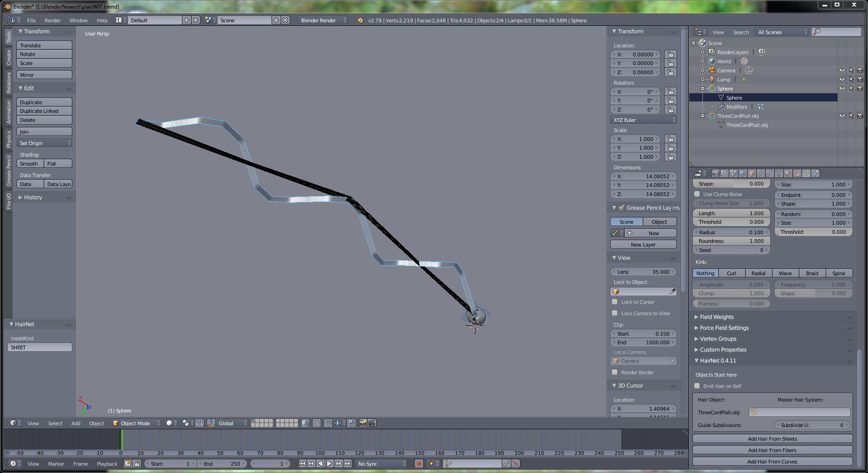The height and width of the screenshot is (473, 868).
Task: Open the Window menu
Action: (x=78, y=20)
